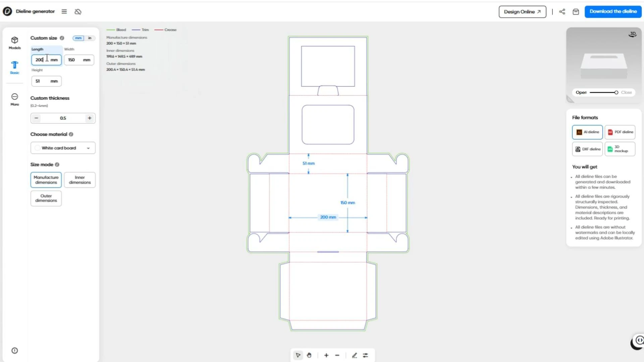Choose the DXF dieline file format
644x362 pixels.
pyautogui.click(x=587, y=149)
